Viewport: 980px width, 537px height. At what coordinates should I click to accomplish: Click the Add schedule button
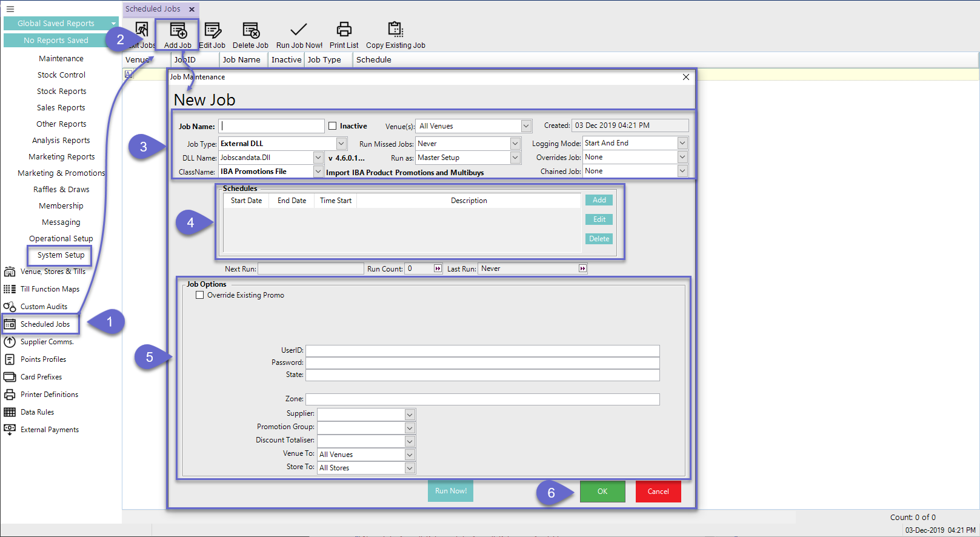[599, 200]
